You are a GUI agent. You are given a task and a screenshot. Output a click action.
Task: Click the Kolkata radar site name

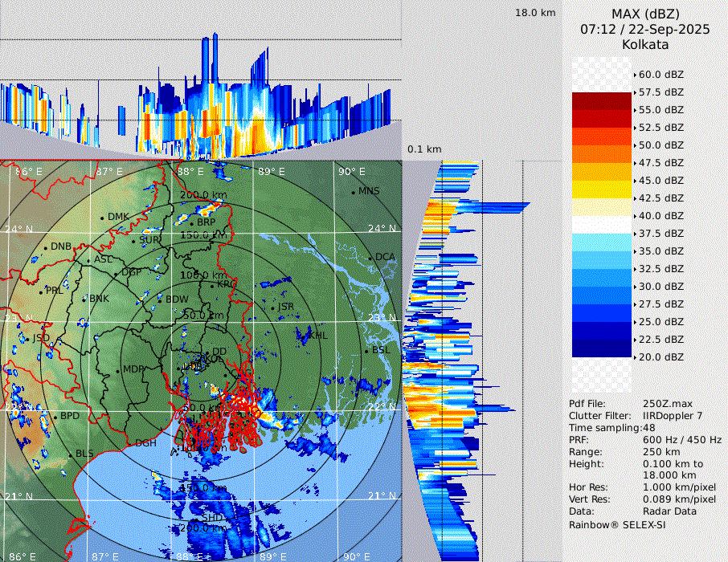(644, 44)
